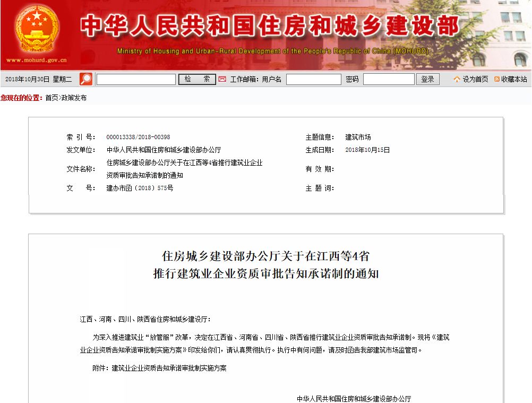The image size is (532, 403).
Task: Select issuing unit 中华人民共和国住房和城乡建设部办公厅 in info table
Action: pos(164,150)
